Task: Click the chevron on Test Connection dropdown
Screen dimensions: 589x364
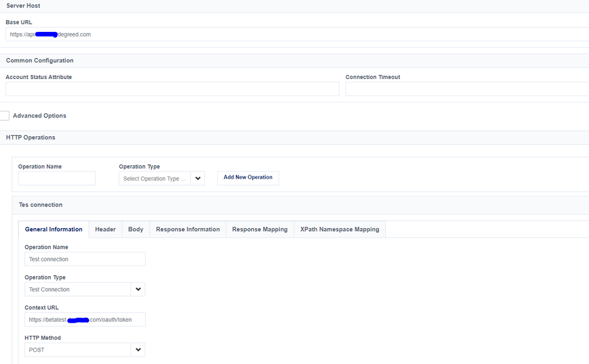Action: pyautogui.click(x=138, y=289)
